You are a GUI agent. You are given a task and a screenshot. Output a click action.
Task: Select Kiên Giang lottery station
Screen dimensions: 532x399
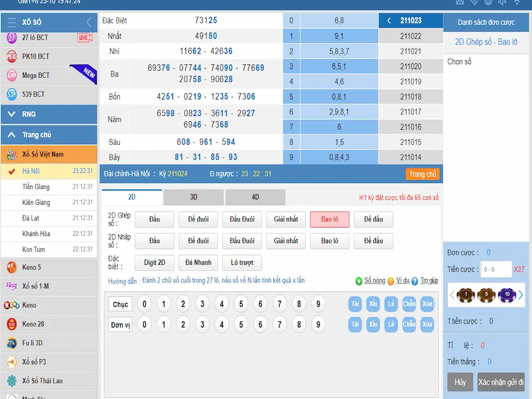coord(49,202)
